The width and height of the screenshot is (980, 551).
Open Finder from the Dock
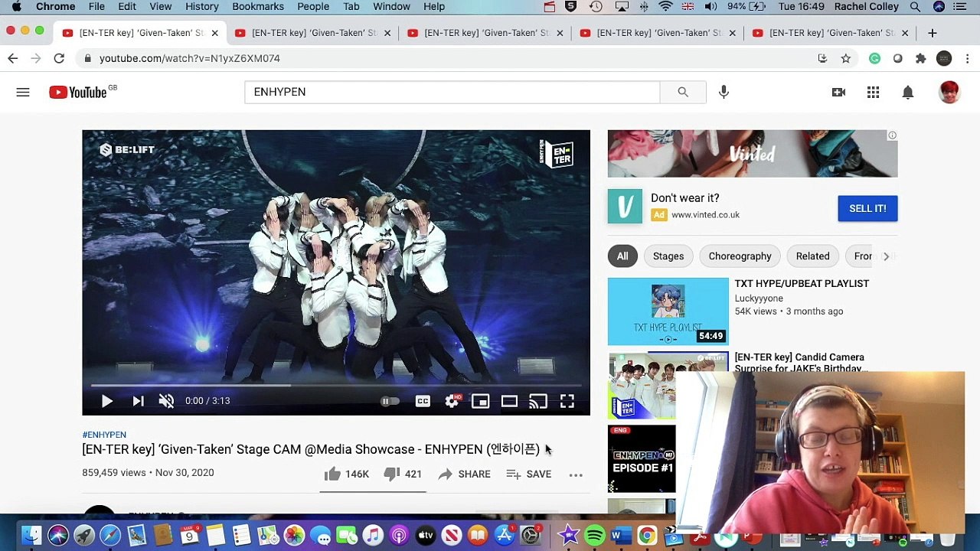click(31, 536)
